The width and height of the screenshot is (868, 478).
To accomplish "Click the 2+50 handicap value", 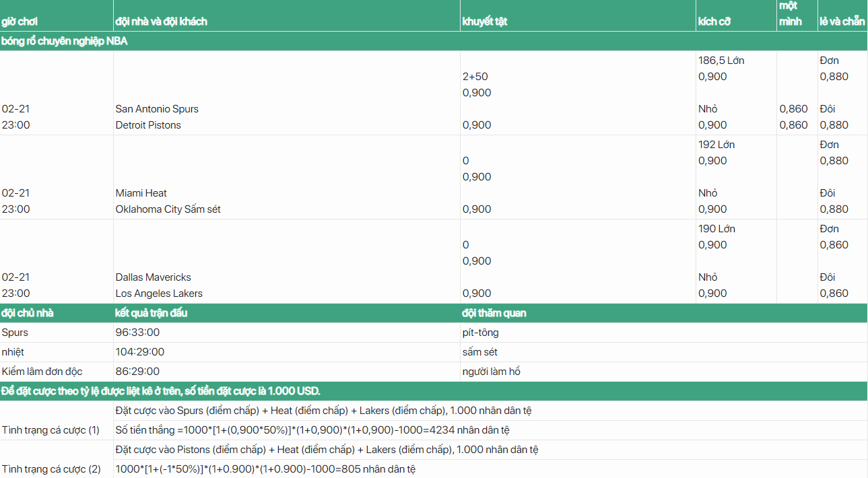I will point(475,77).
